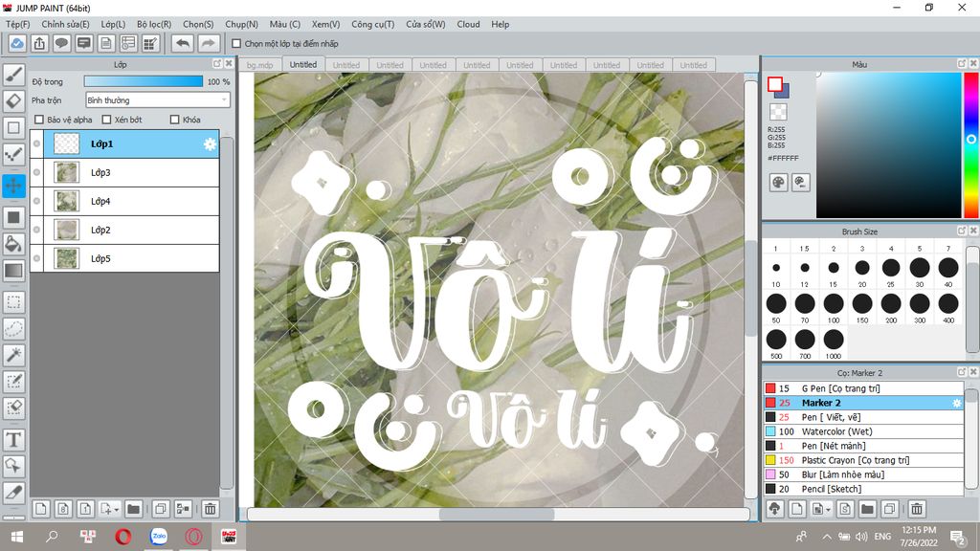The height and width of the screenshot is (551, 980).
Task: Click the foreground color swatch
Action: (775, 84)
